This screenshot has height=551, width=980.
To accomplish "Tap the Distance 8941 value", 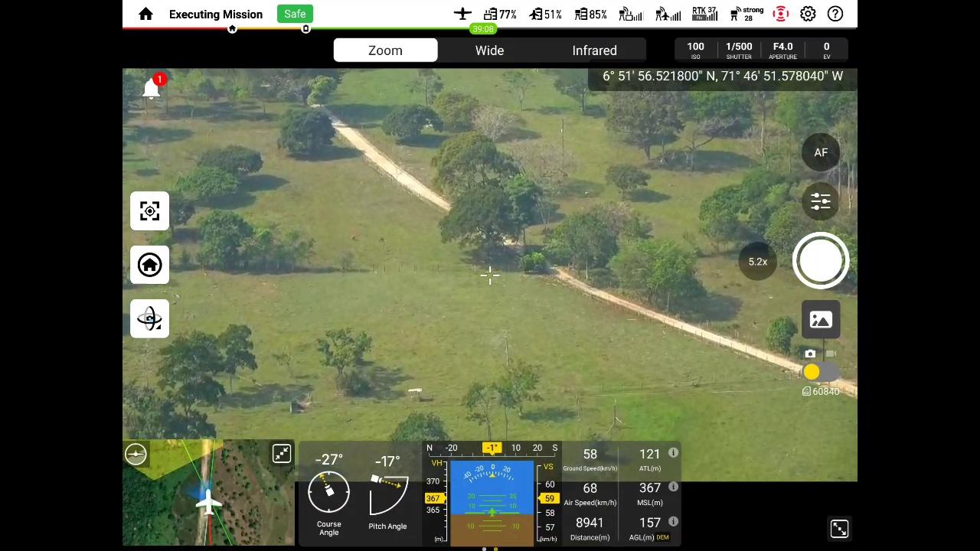I will tap(590, 523).
